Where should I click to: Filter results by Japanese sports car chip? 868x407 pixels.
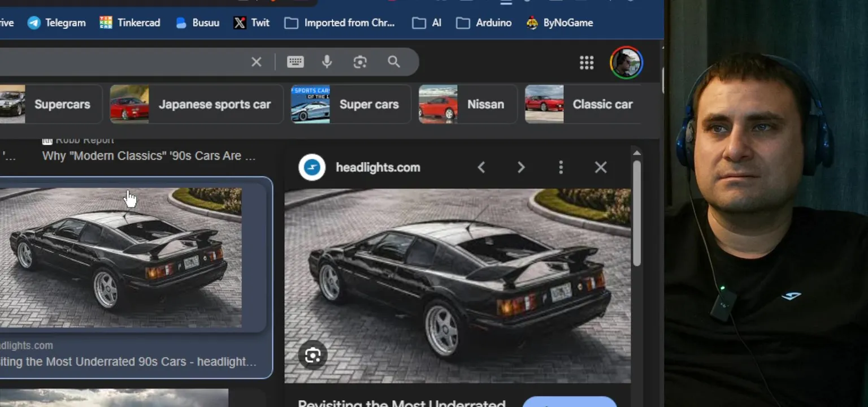(x=197, y=104)
